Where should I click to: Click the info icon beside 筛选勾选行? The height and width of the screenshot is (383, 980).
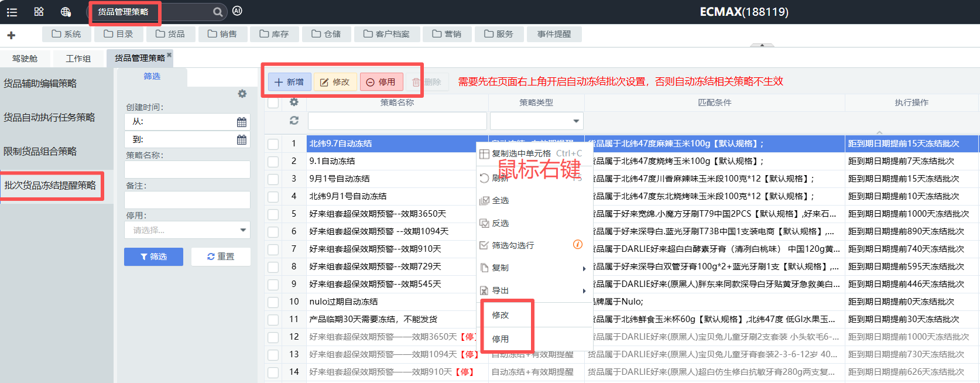(x=577, y=244)
